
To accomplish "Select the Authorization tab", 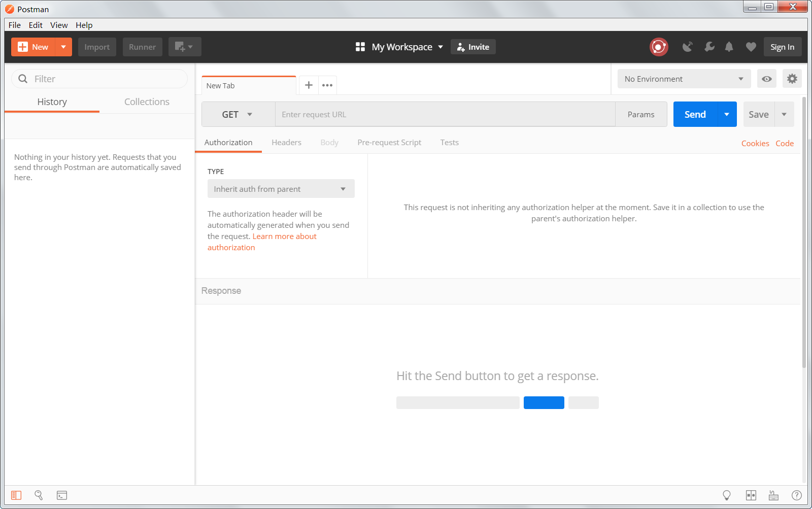I will point(228,143).
